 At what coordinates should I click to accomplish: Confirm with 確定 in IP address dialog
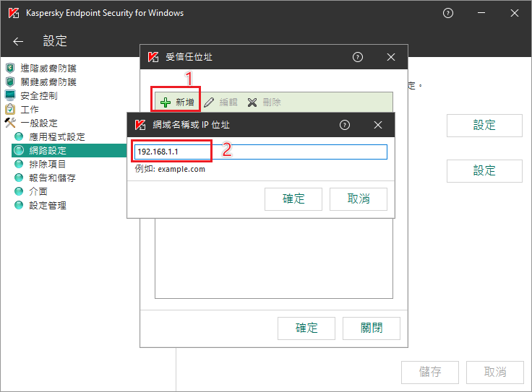point(293,199)
